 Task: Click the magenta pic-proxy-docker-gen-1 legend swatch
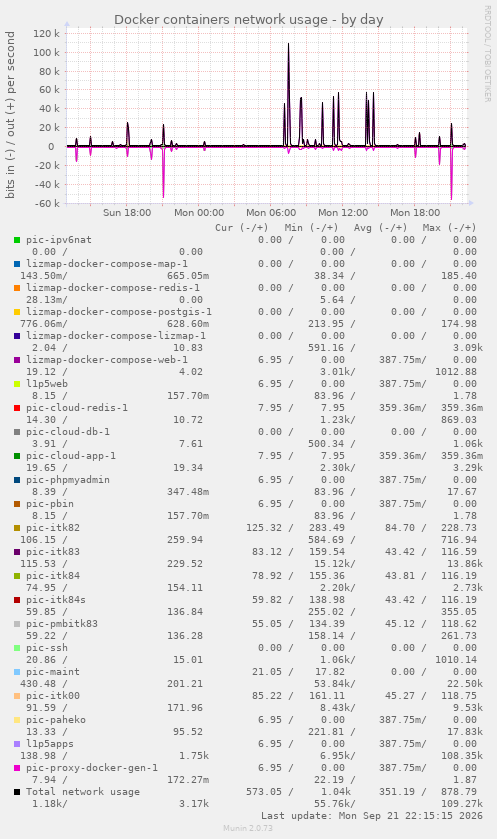17,768
